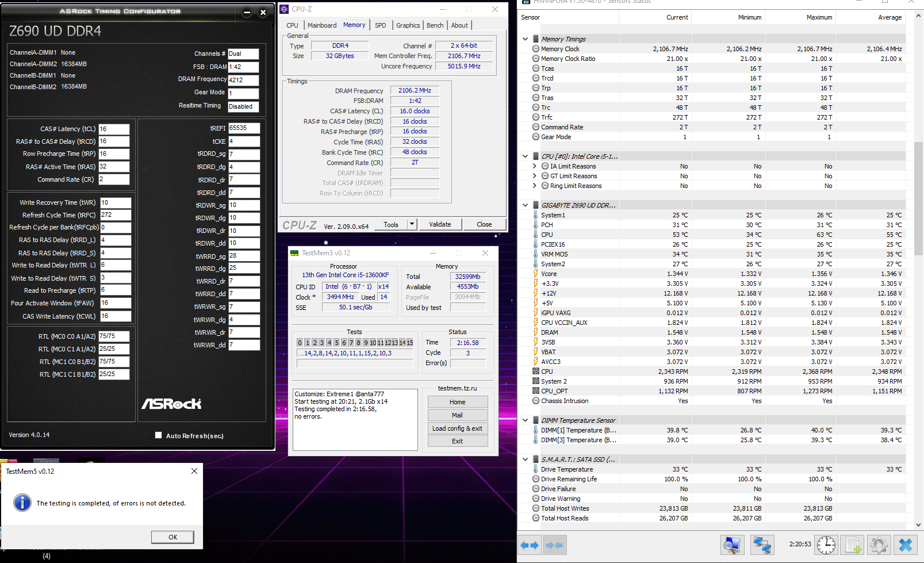Collapse the Memory Timings sensor group

pos(525,39)
